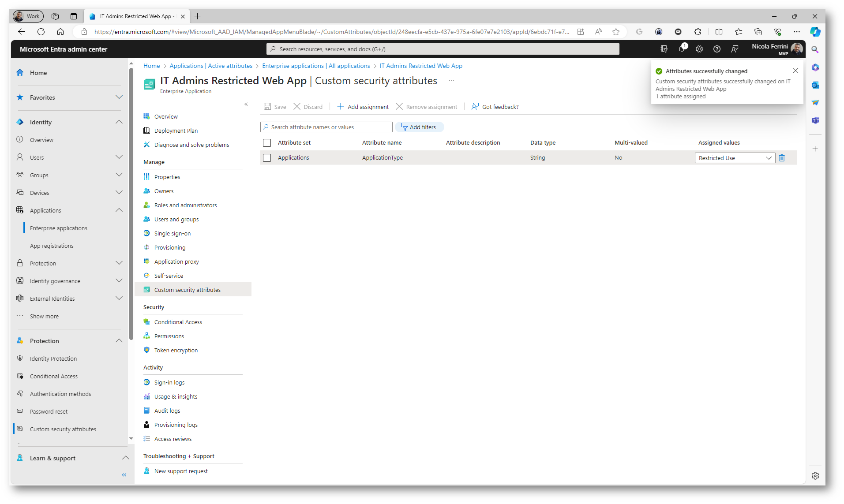
Task: Collapse the Identity section
Action: [x=119, y=122]
